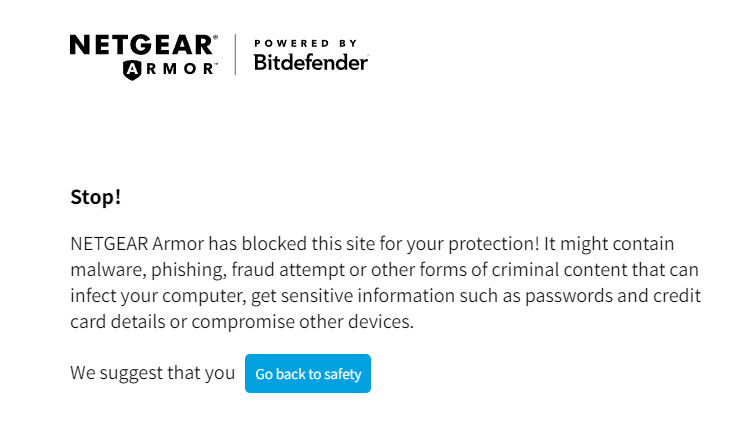
Task: Click the phrase card details in last line
Action: [x=118, y=322]
